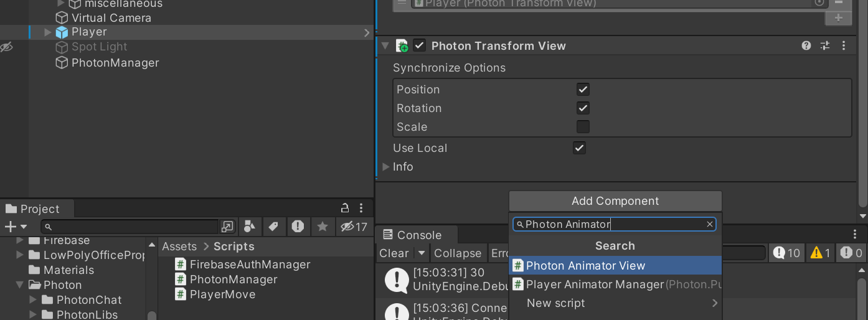This screenshot has height=320, width=868.
Task: Toggle Console Collapse mode
Action: (458, 253)
